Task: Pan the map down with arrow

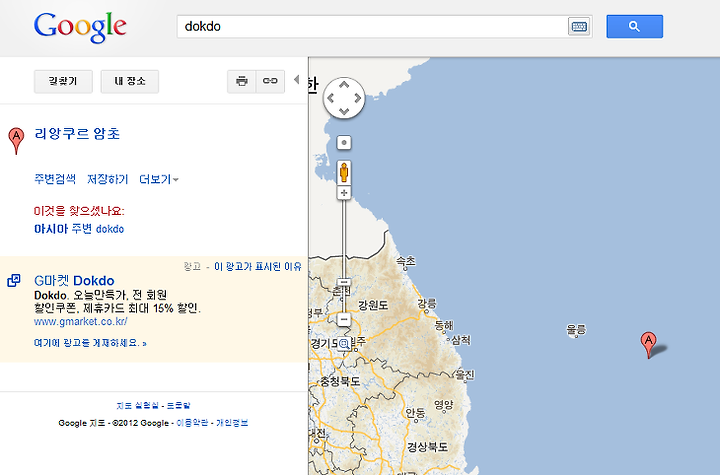Action: pyautogui.click(x=344, y=111)
